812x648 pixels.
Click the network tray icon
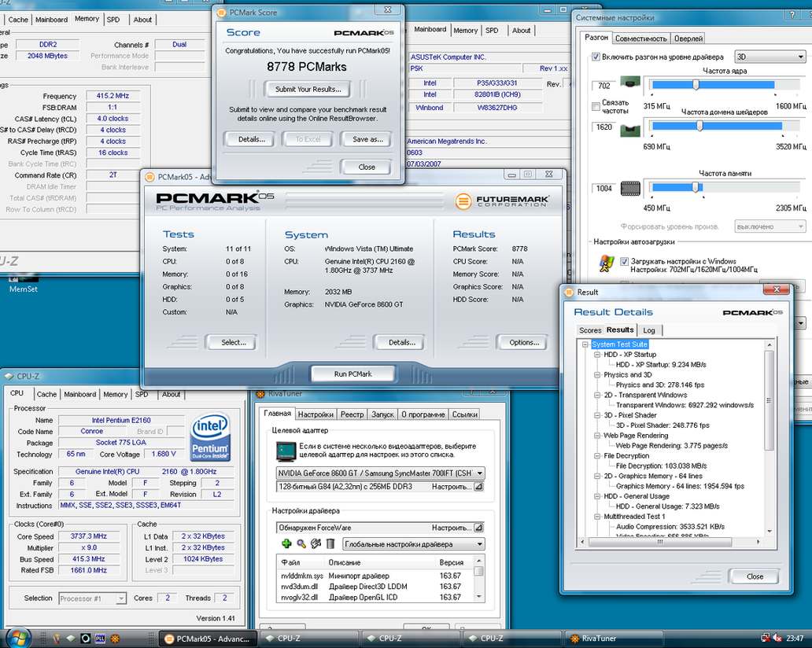tap(765, 638)
